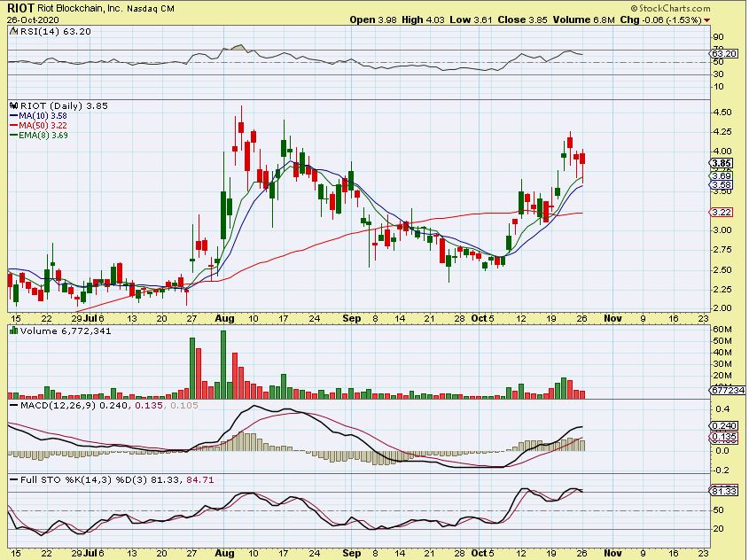Click the MA(10) 3.58 legend entry
749x560 pixels.
38,116
